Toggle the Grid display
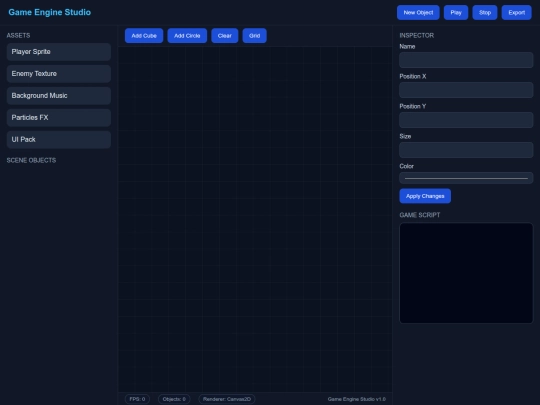540x405 pixels. (255, 36)
